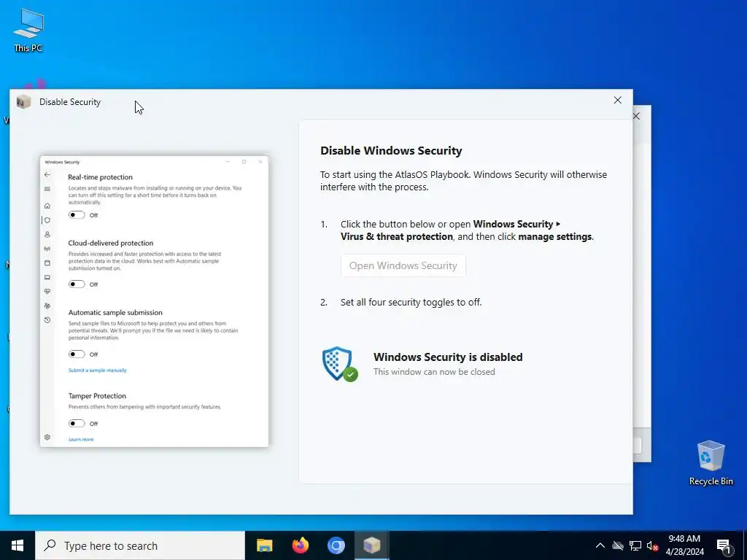
Task: Toggle the Real-time protection switch
Action: pos(77,215)
